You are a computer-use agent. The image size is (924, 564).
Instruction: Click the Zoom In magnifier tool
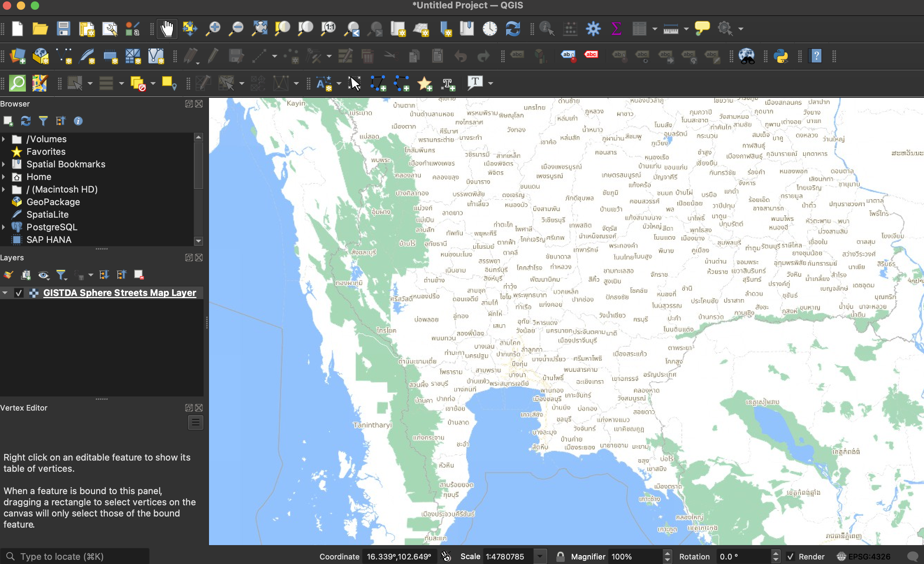tap(213, 29)
